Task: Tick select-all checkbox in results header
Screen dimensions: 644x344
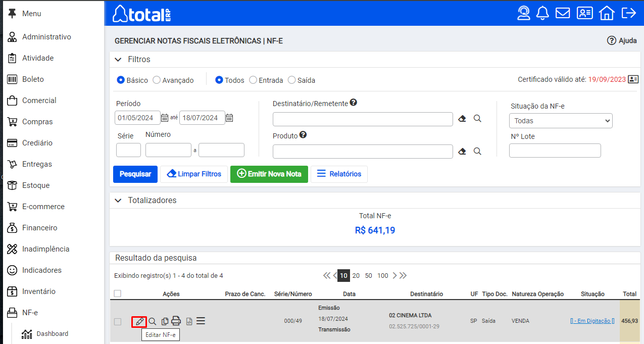Action: pyautogui.click(x=118, y=293)
